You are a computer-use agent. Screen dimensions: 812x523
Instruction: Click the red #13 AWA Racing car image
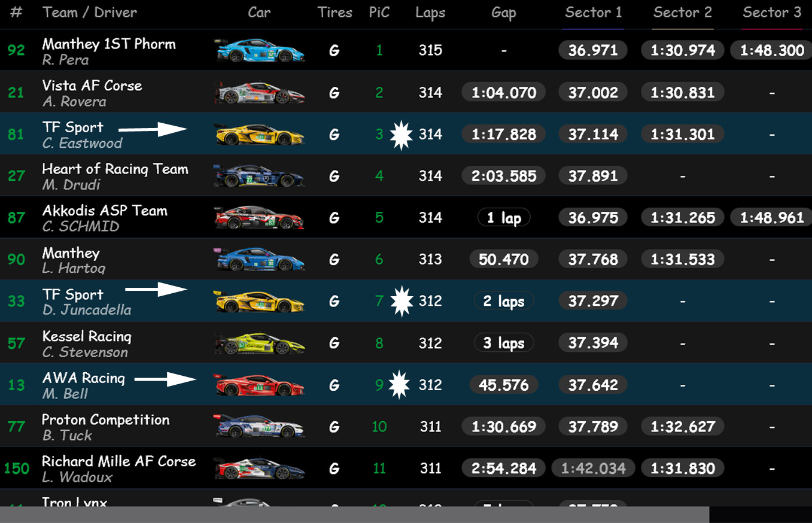coord(259,385)
